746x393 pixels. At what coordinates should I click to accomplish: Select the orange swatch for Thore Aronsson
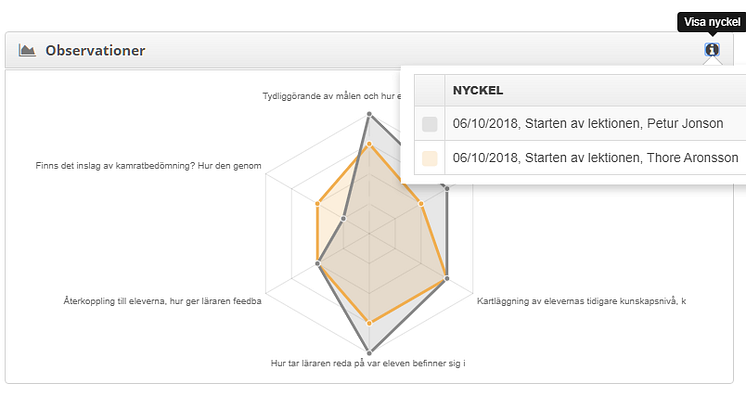(x=430, y=158)
